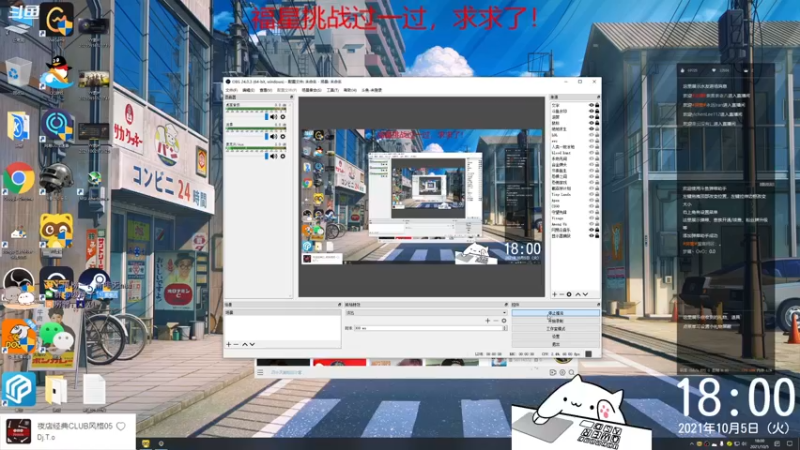Remove selected scene with minus icon
Image resolution: width=800 pixels, height=450 pixels.
pyautogui.click(x=236, y=344)
